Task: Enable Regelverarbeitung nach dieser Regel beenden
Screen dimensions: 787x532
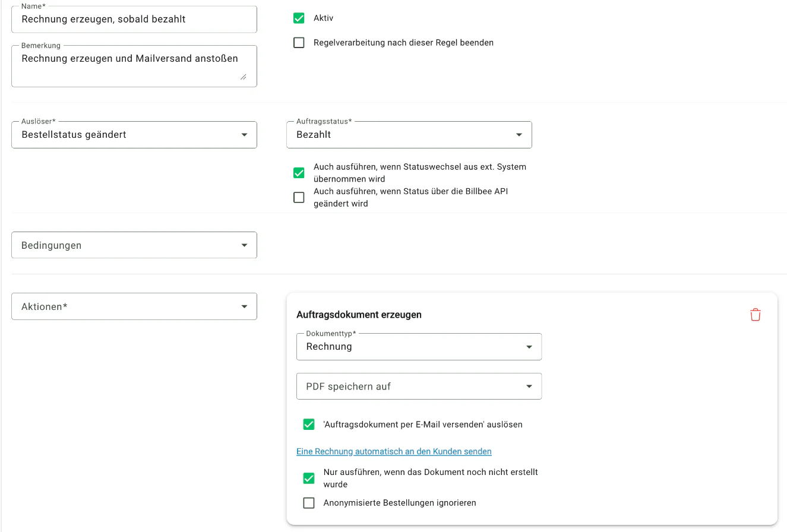Action: click(299, 43)
